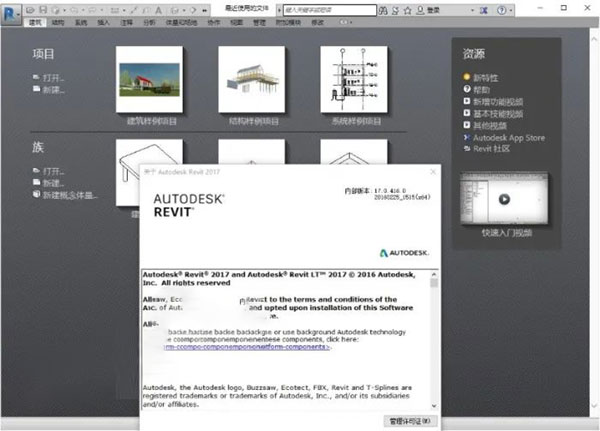Click the folder icon beside 项目 打开

click(x=36, y=77)
